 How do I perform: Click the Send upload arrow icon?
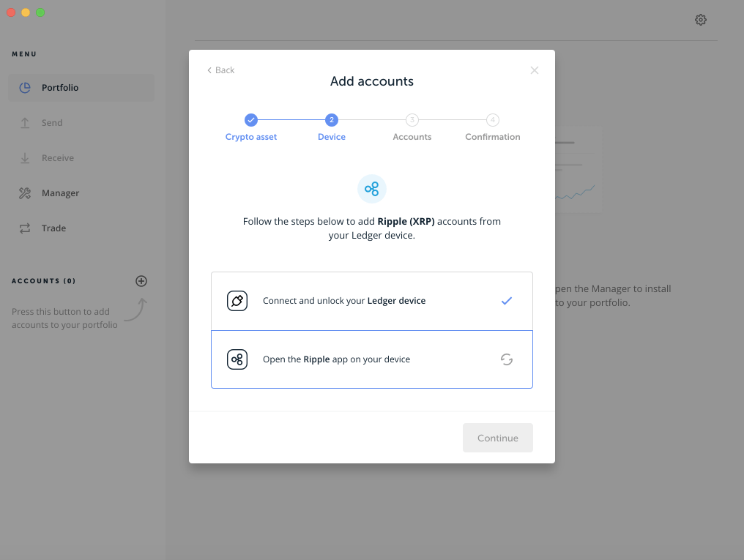click(x=25, y=123)
